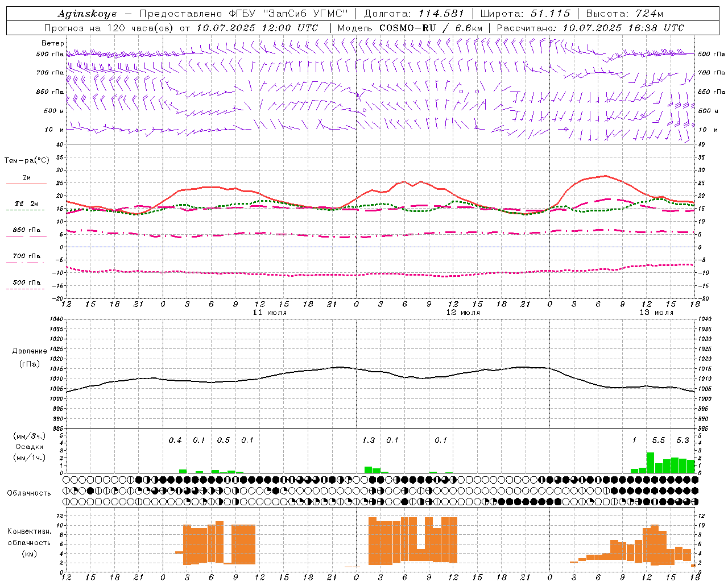Image resolution: width=728 pixels, height=582 pixels.
Task: Select the 'Широта: 51.115' latitude text
Action: tap(525, 14)
